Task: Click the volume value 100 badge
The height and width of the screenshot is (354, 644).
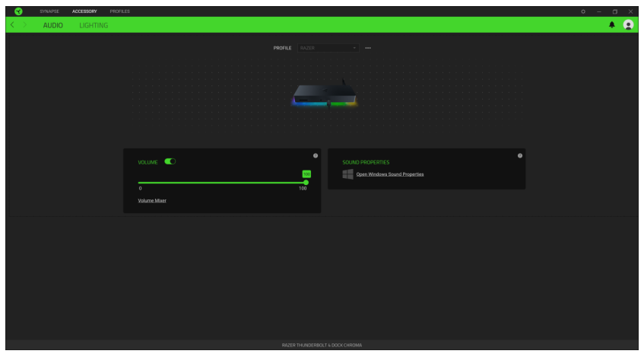Action: click(306, 174)
